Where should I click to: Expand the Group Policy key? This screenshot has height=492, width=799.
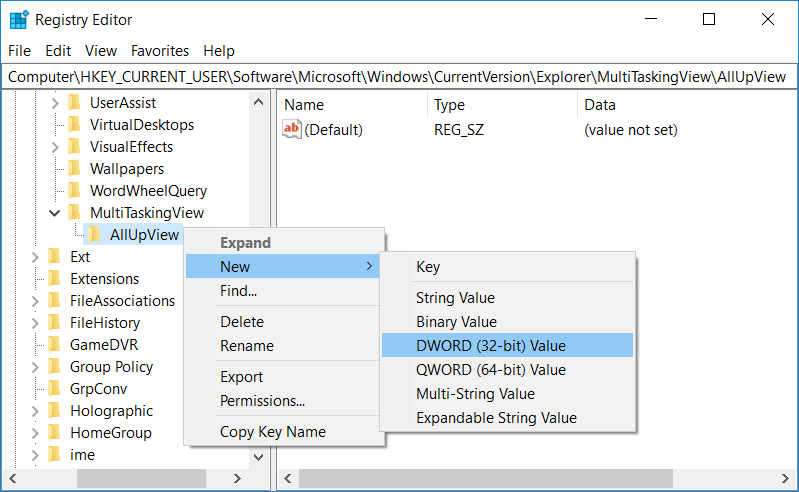pos(34,367)
